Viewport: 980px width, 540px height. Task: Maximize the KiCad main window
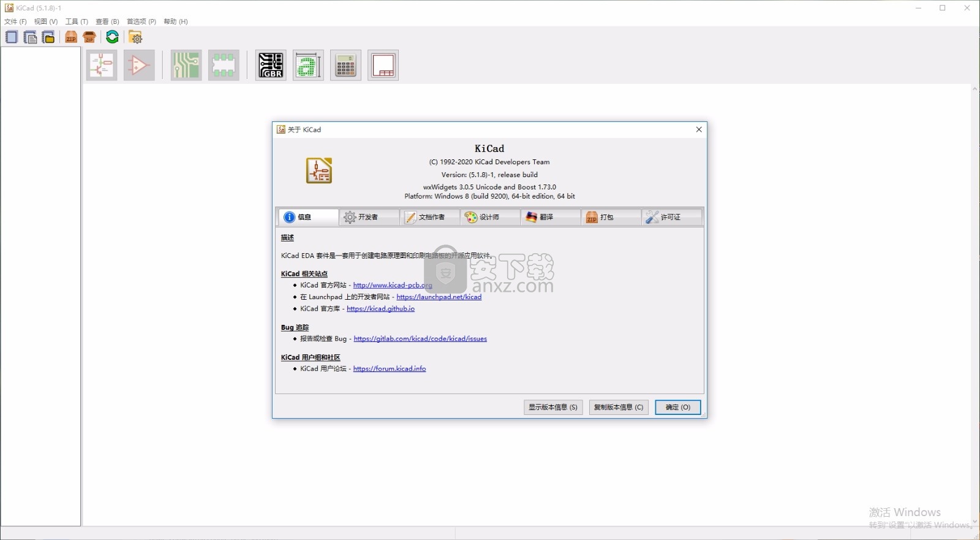[943, 8]
